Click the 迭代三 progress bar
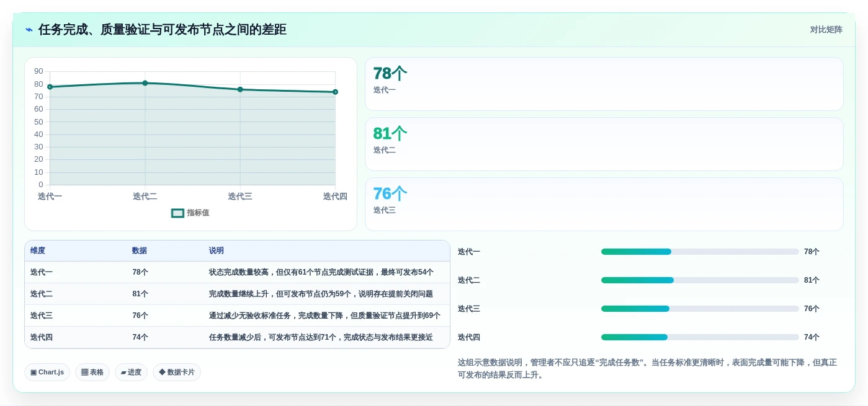The image size is (868, 406). click(x=700, y=309)
